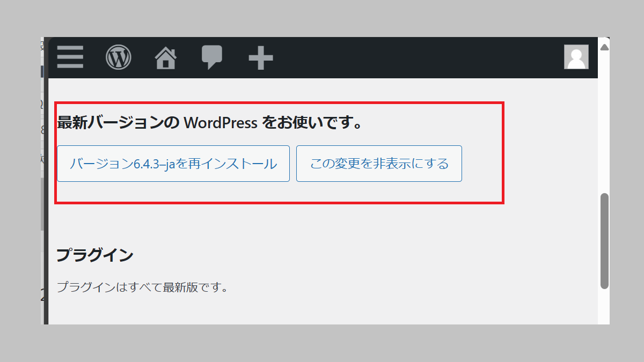The height and width of the screenshot is (362, 644).
Task: Open the hamburger menu icon
Action: point(70,57)
